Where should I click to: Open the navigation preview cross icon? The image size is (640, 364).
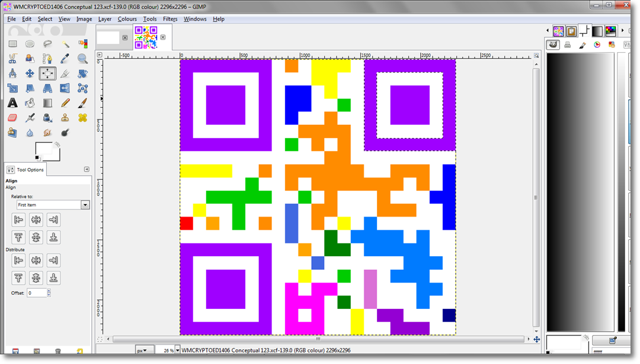(536, 339)
